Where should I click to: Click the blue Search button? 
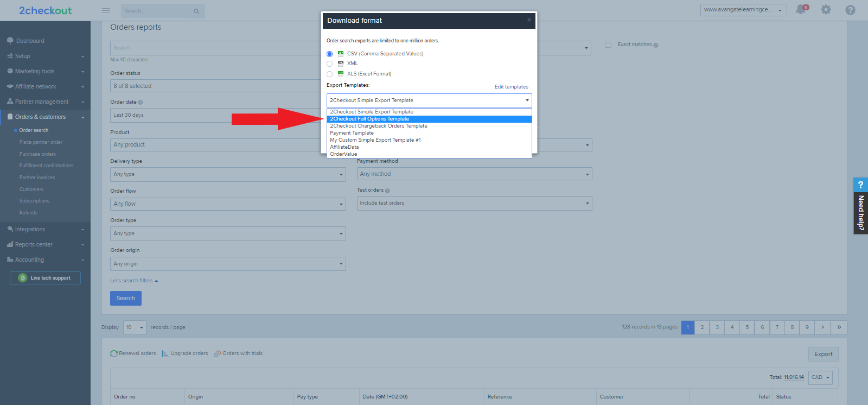coord(126,298)
